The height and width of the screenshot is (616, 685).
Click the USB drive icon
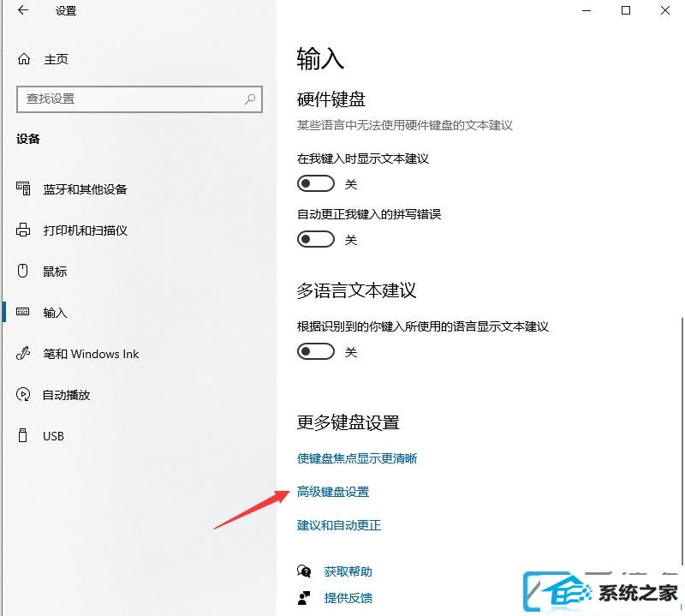tap(23, 435)
